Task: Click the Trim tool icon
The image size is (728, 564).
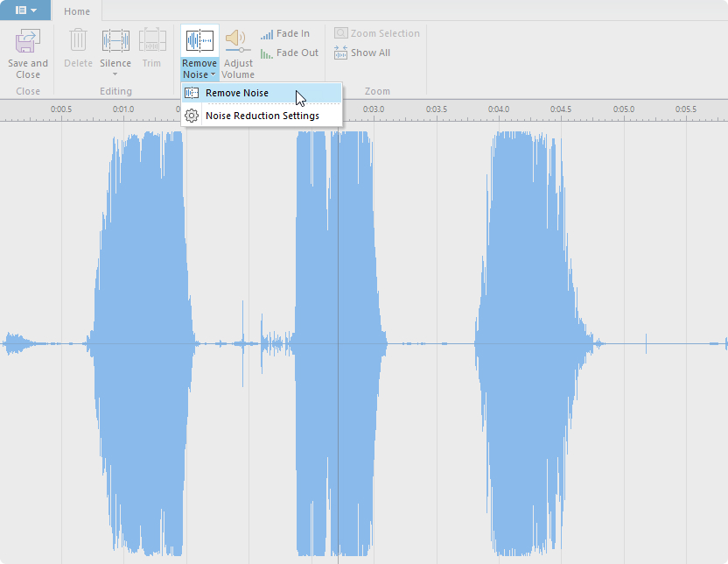Action: [x=151, y=41]
